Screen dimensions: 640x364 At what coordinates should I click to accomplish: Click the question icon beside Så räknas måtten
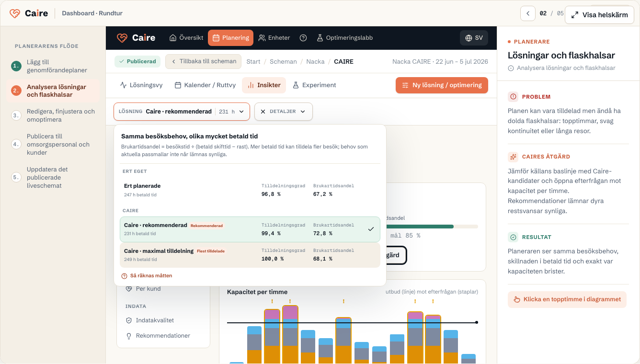(125, 276)
